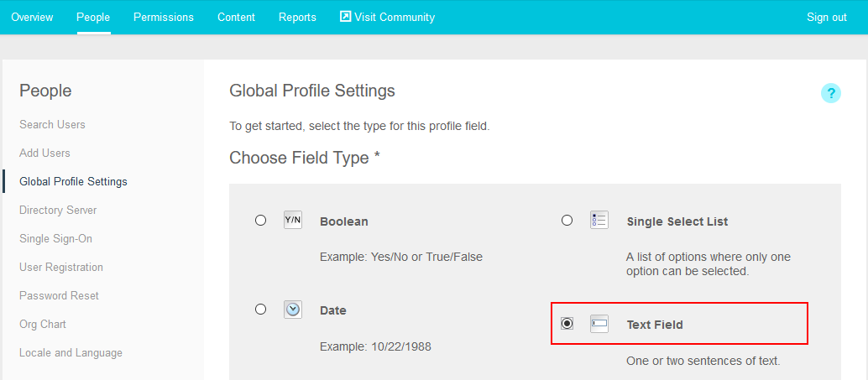Select the Text Field radio button

pyautogui.click(x=567, y=323)
